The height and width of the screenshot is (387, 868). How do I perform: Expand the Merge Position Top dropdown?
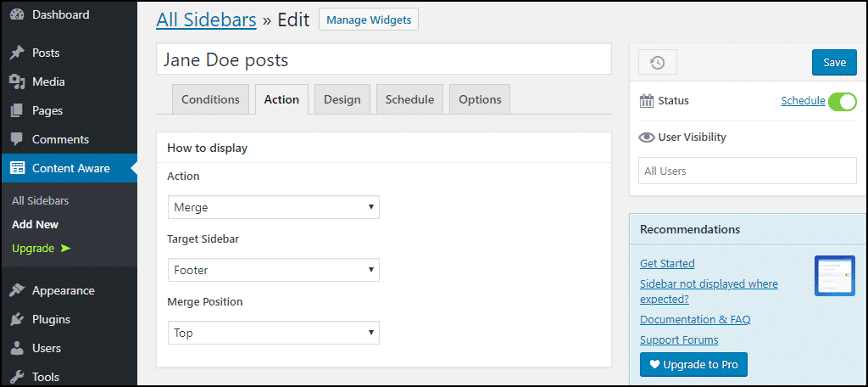point(273,333)
